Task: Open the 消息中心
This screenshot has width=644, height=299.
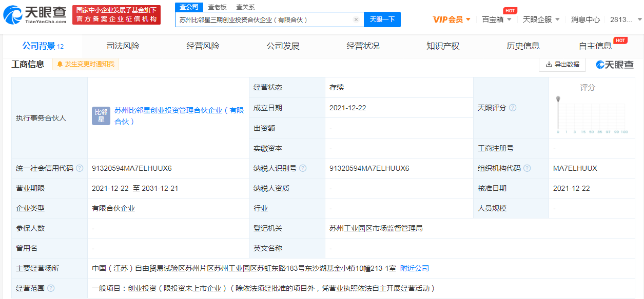Action: tap(586, 19)
